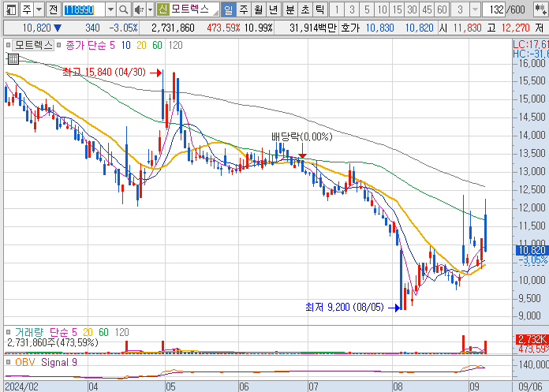Image resolution: width=549 pixels, height=392 pixels.
Task: Click the red 2,732K volume tag
Action: click(532, 339)
